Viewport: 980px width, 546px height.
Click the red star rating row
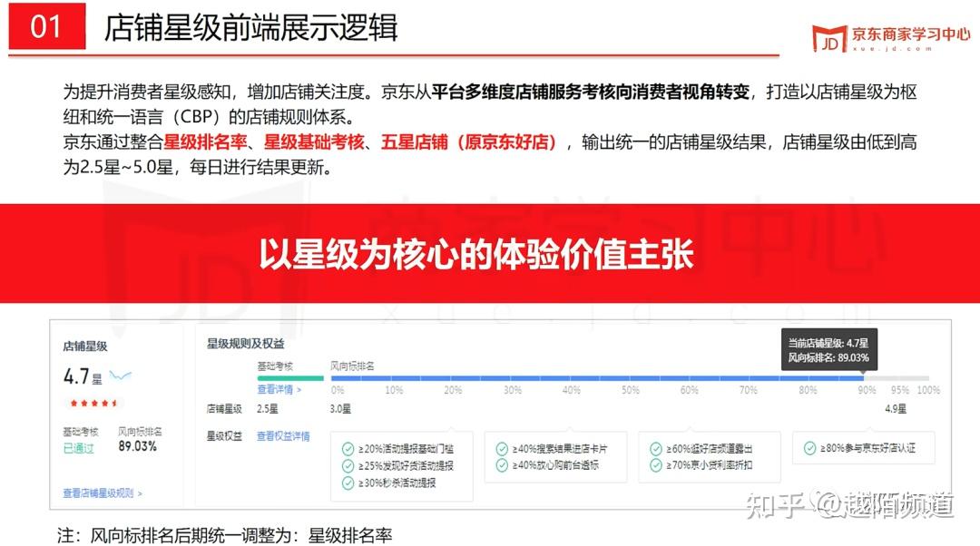point(93,403)
